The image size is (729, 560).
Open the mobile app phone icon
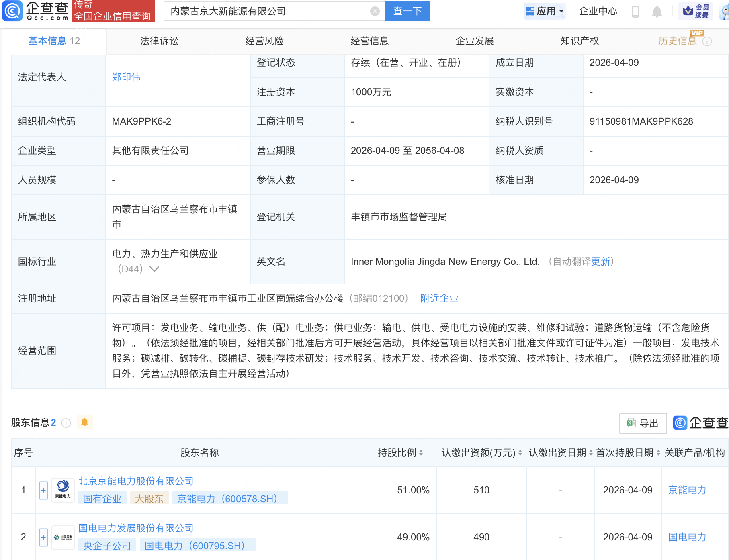click(635, 11)
